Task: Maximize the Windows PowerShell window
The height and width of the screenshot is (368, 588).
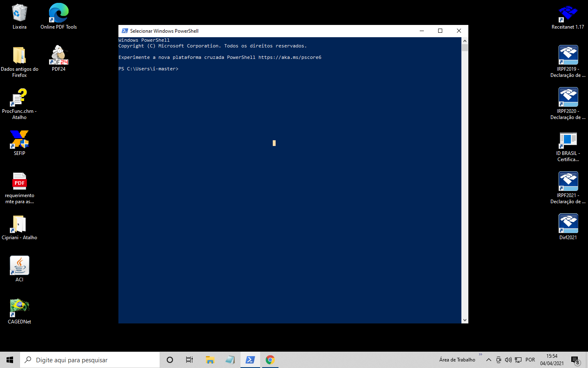Action: [x=440, y=31]
